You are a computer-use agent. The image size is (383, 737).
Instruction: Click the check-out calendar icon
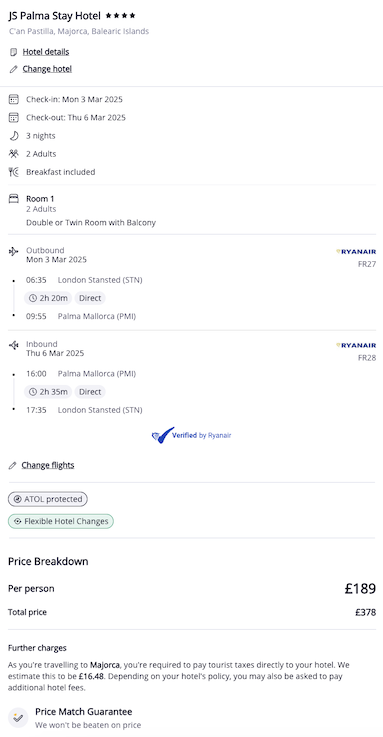[14, 118]
